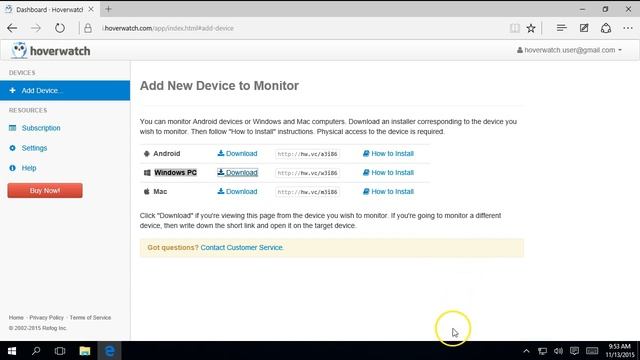
Task: Show hidden system tray icons chevron
Action: click(526, 351)
